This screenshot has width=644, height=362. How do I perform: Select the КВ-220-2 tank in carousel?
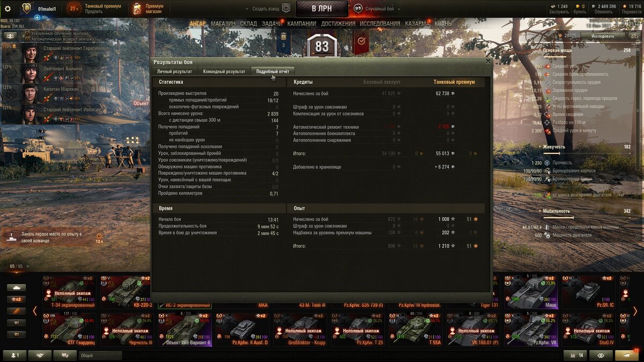(127, 292)
